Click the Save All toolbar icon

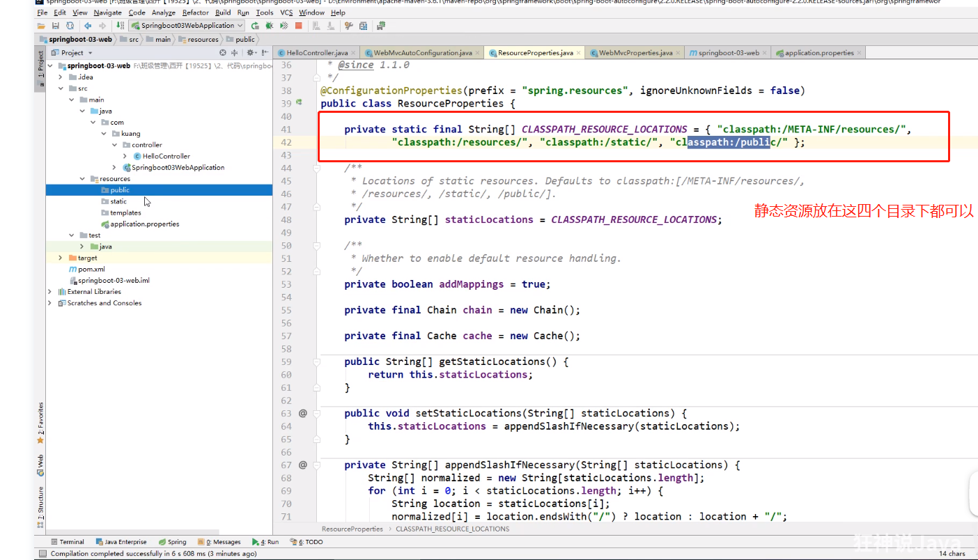tap(56, 26)
